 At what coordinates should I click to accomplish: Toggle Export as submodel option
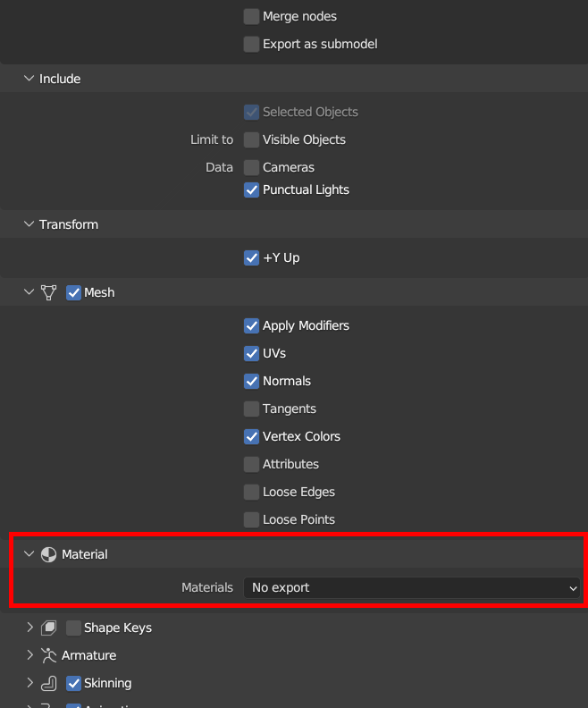click(252, 44)
